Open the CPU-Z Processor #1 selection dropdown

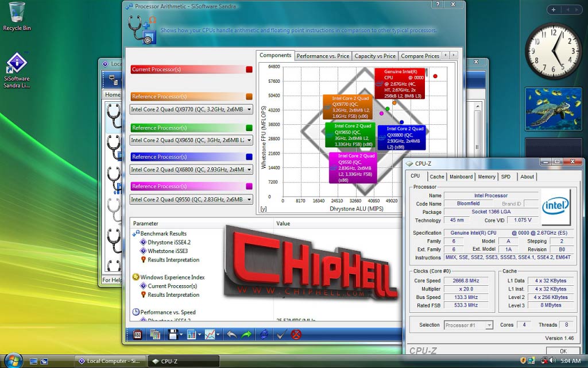point(469,325)
